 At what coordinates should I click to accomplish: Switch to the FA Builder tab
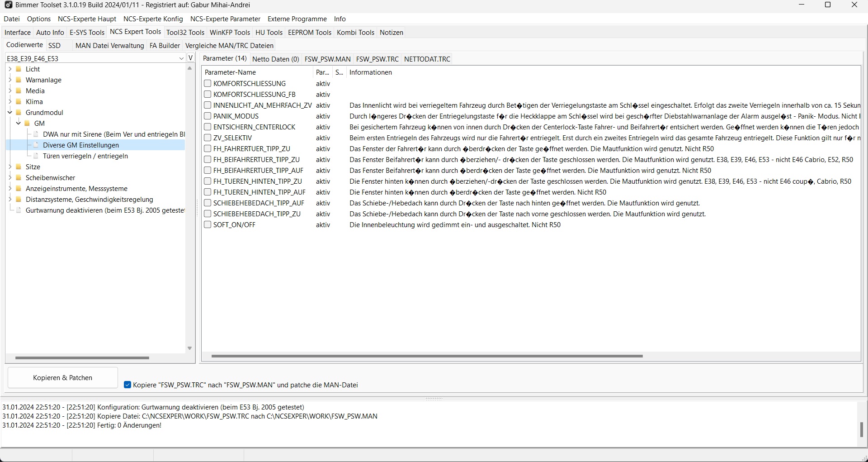point(165,46)
